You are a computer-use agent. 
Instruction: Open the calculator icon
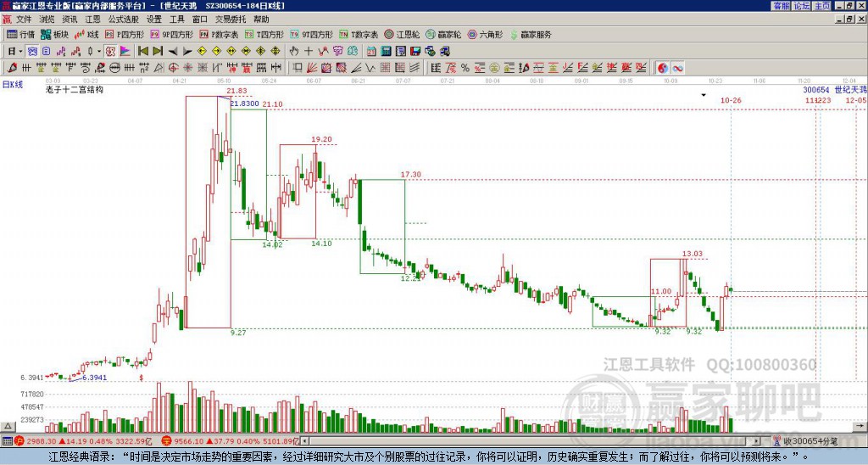386,52
